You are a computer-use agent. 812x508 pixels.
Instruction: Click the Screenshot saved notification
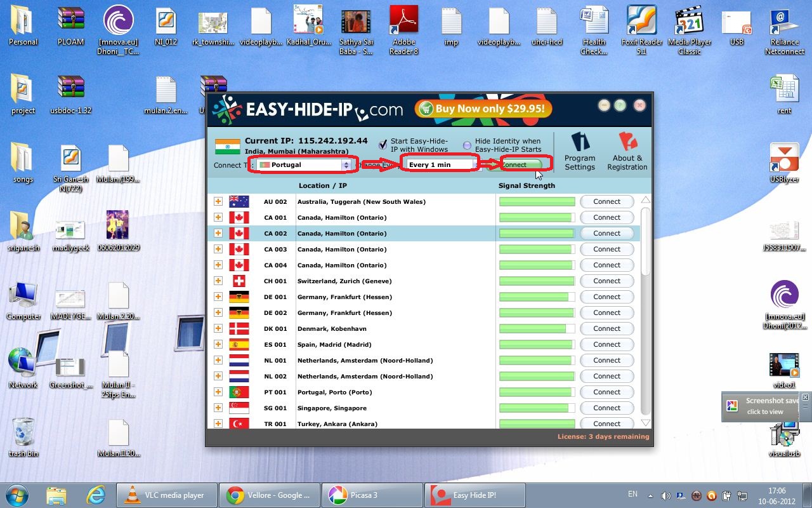765,406
